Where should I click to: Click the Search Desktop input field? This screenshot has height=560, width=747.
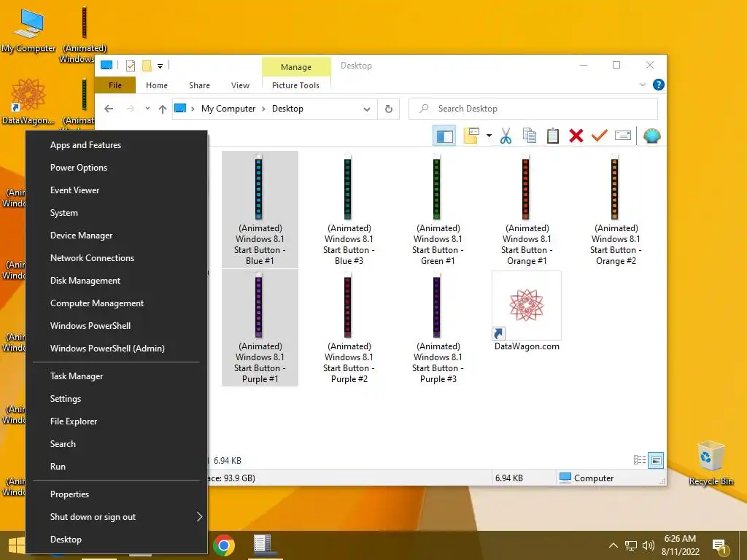point(533,109)
